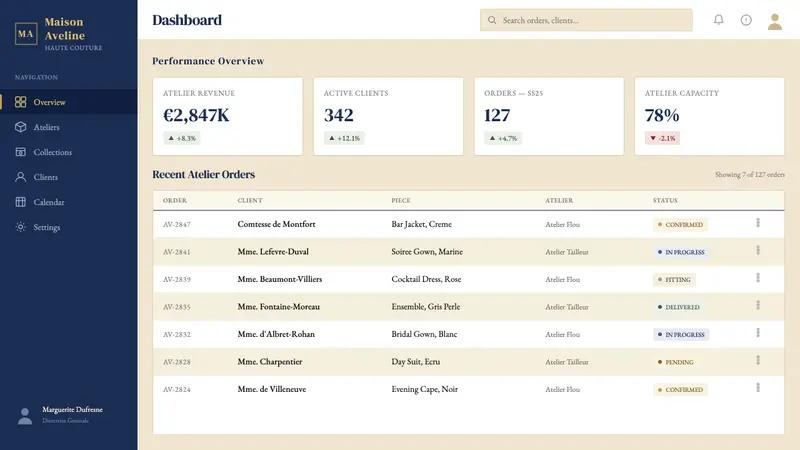
Task: Click the +8.3% revenue trend badge
Action: (x=182, y=138)
